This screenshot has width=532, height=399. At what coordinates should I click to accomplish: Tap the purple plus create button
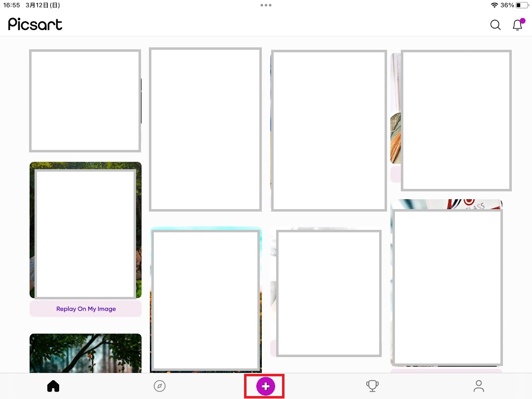tap(265, 386)
